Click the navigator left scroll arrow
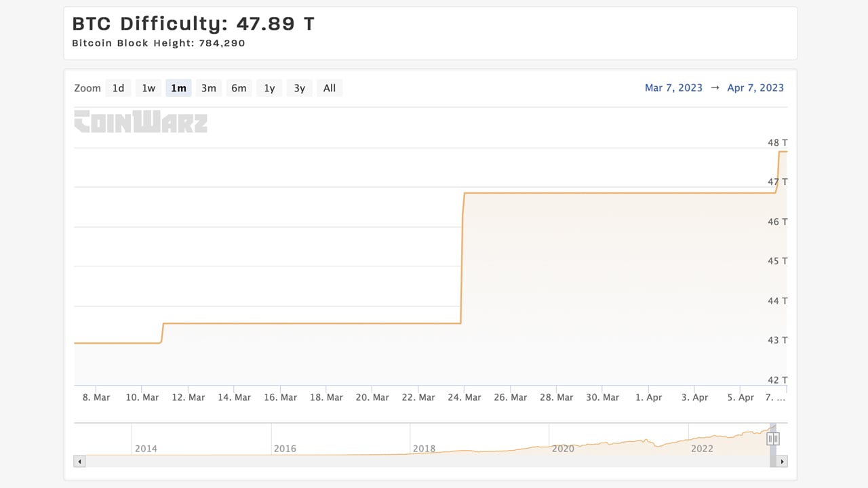Screen dimensions: 868x488 tap(79, 462)
